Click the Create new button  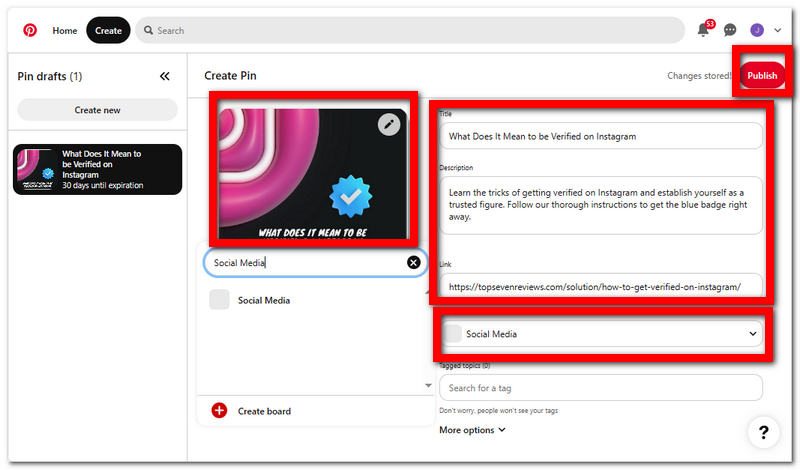pyautogui.click(x=97, y=110)
